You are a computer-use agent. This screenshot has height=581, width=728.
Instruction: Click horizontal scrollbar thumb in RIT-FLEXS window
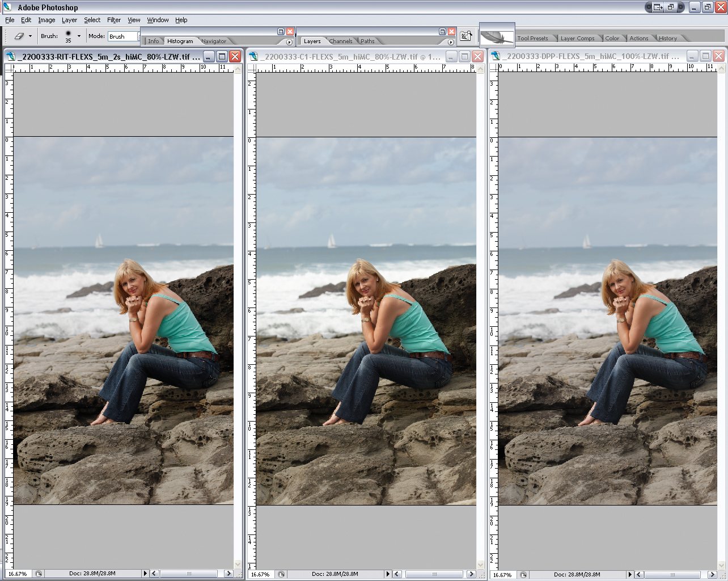(x=189, y=574)
